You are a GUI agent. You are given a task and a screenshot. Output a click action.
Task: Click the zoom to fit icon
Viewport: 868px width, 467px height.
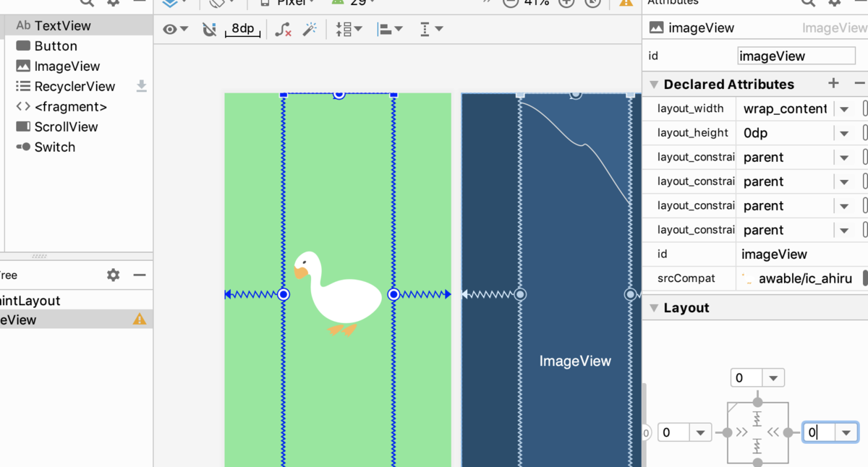(x=593, y=3)
